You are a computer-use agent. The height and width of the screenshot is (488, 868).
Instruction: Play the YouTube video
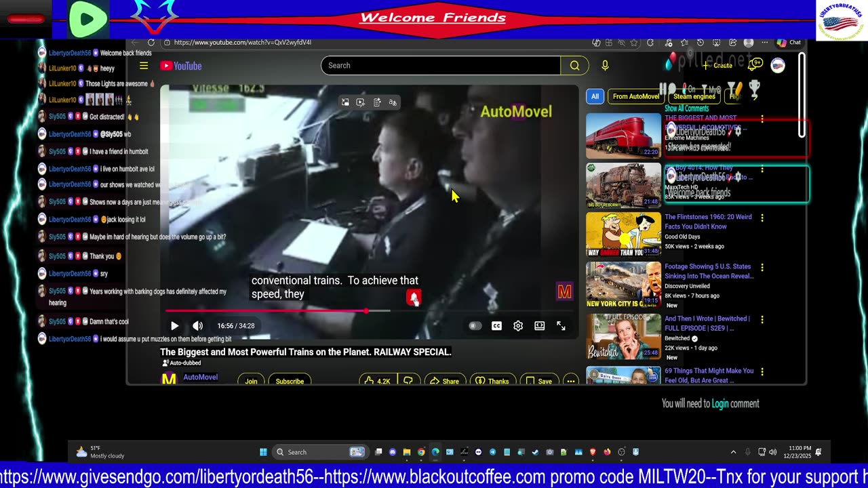pyautogui.click(x=174, y=326)
